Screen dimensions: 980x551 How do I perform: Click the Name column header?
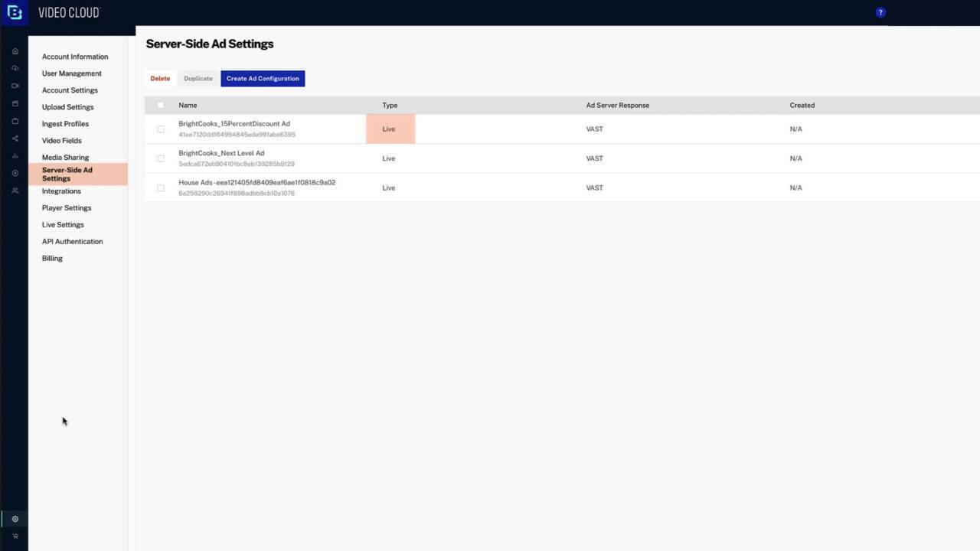[188, 105]
